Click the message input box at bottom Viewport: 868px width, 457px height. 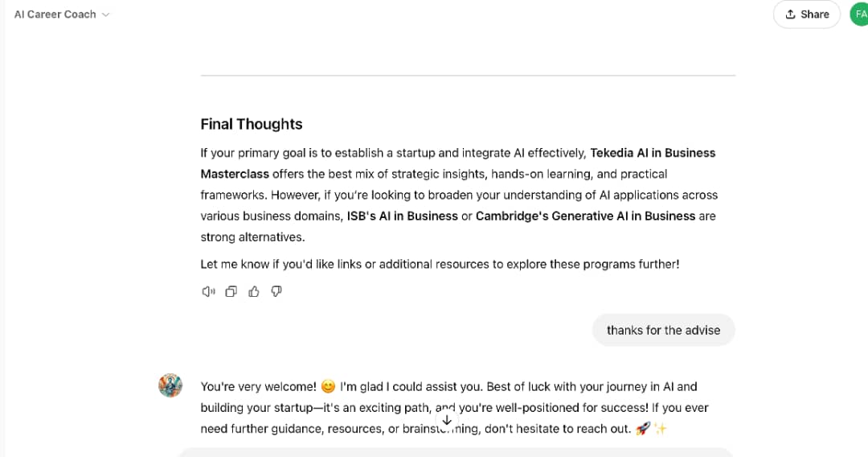click(x=455, y=452)
